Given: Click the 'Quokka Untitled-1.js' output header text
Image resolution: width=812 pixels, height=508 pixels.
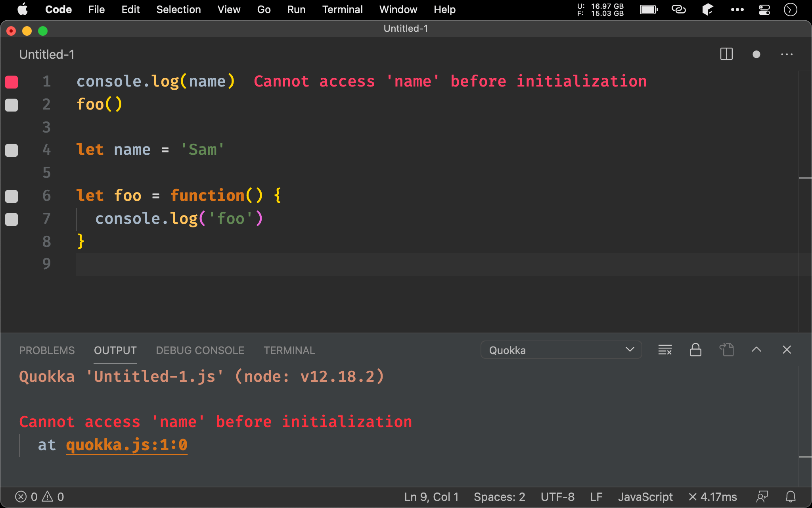Looking at the screenshot, I should click(x=201, y=377).
